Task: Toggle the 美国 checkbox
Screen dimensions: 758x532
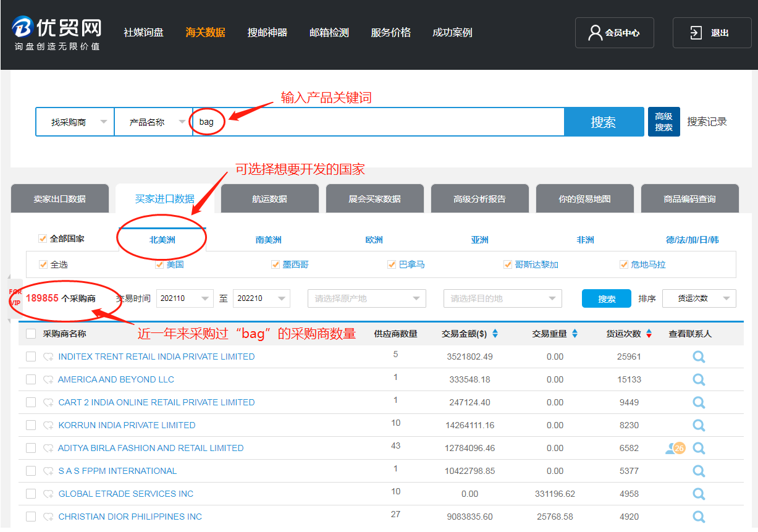Action: coord(159,264)
